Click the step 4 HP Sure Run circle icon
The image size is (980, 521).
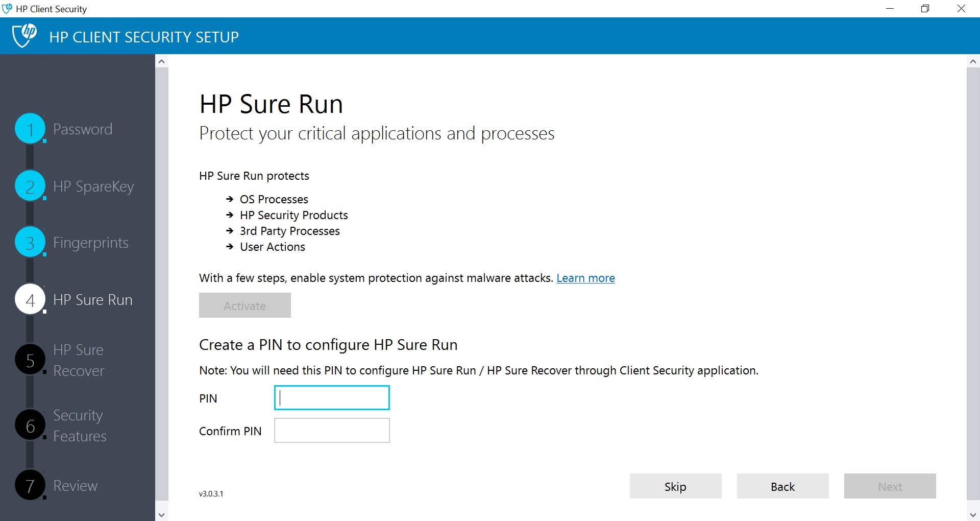(x=30, y=299)
